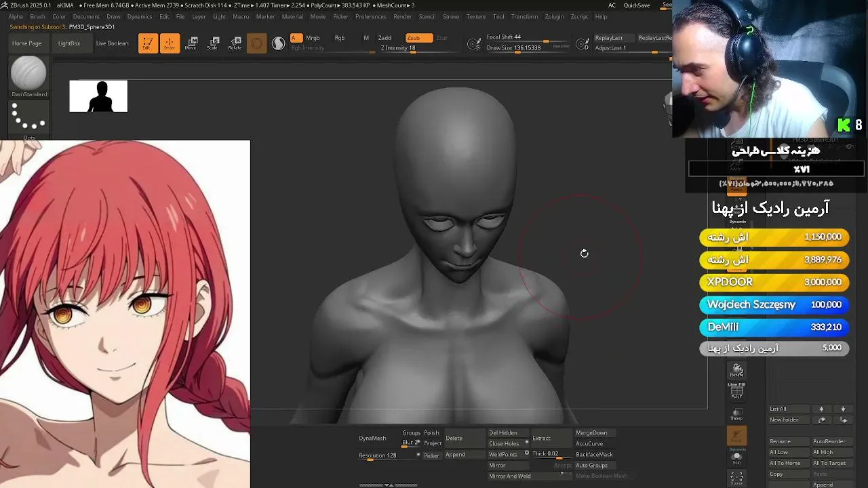This screenshot has height=488, width=868.
Task: Toggle Solo mode icon
Action: tap(737, 457)
